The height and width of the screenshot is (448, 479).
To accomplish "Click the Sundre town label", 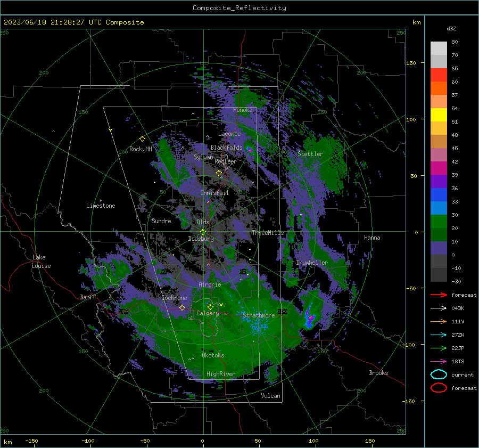I will coord(161,221).
